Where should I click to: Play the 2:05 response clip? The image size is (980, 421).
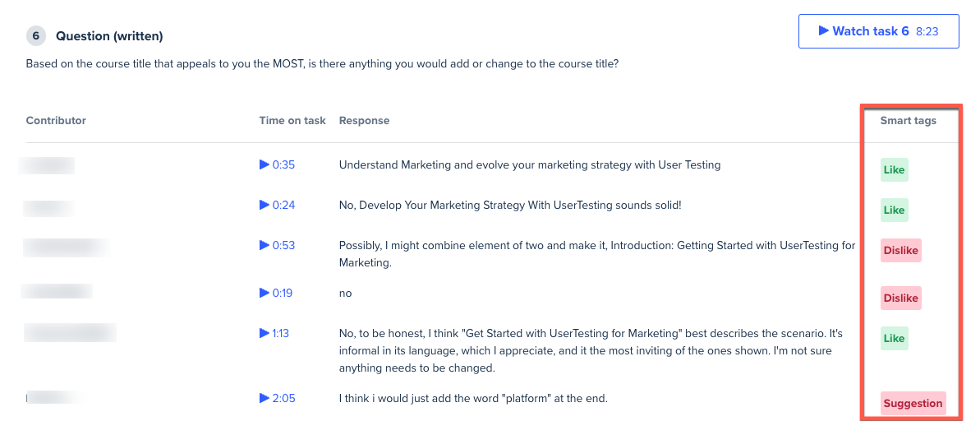click(277, 398)
